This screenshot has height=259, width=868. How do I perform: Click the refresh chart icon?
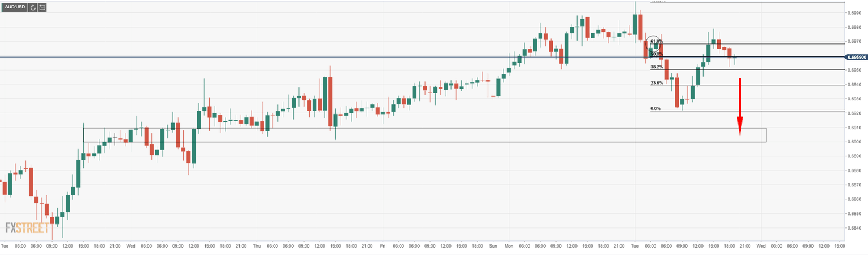(x=33, y=7)
